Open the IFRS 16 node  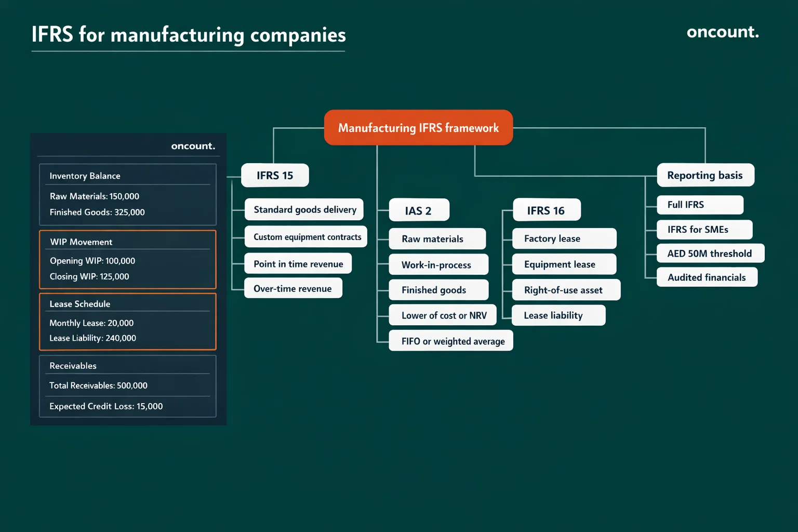click(x=547, y=210)
